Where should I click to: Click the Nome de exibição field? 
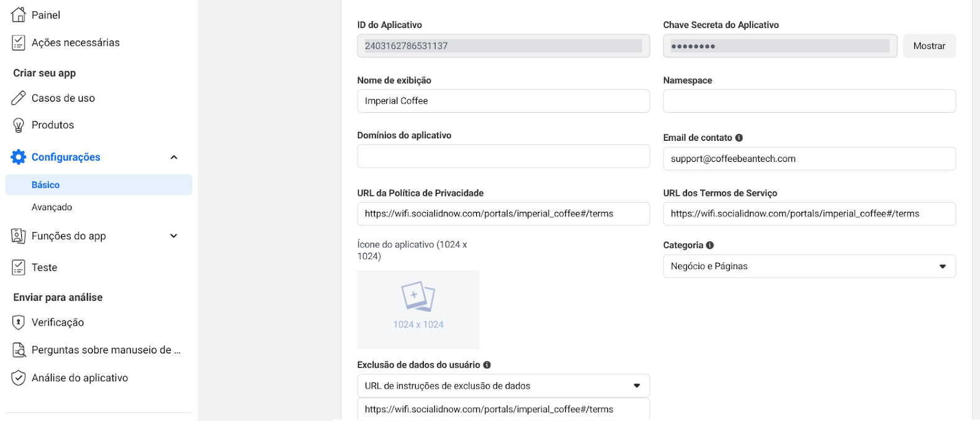point(503,101)
